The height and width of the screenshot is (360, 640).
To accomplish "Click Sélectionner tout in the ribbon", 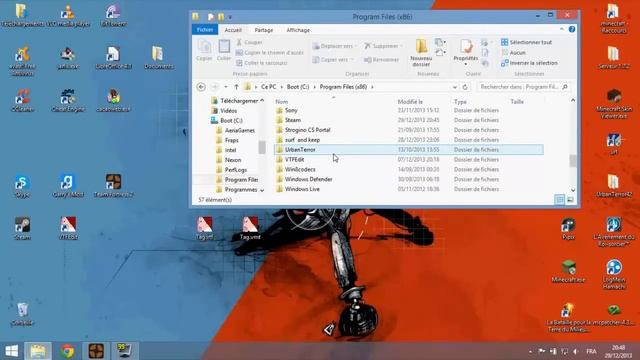I will [x=527, y=42].
